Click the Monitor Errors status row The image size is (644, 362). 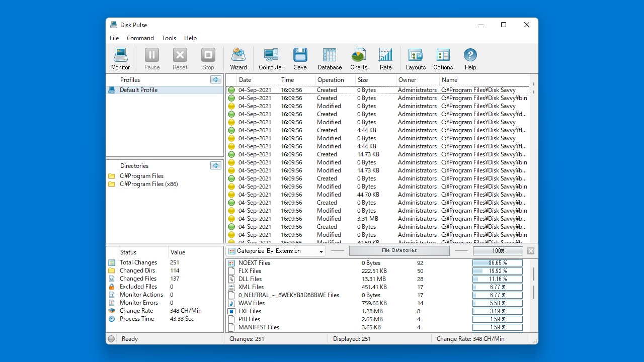point(165,303)
